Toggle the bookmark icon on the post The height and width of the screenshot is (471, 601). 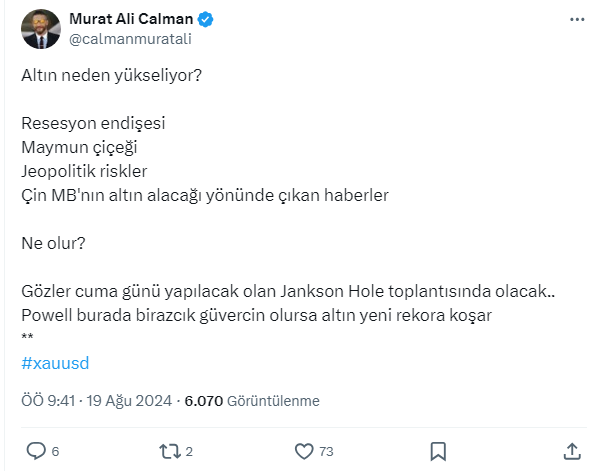pyautogui.click(x=437, y=450)
